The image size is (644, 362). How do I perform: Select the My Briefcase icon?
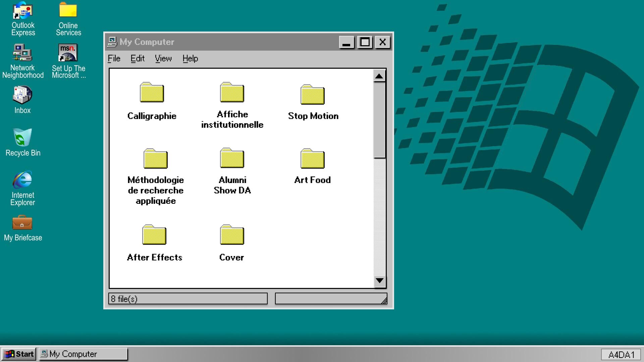[x=22, y=223]
